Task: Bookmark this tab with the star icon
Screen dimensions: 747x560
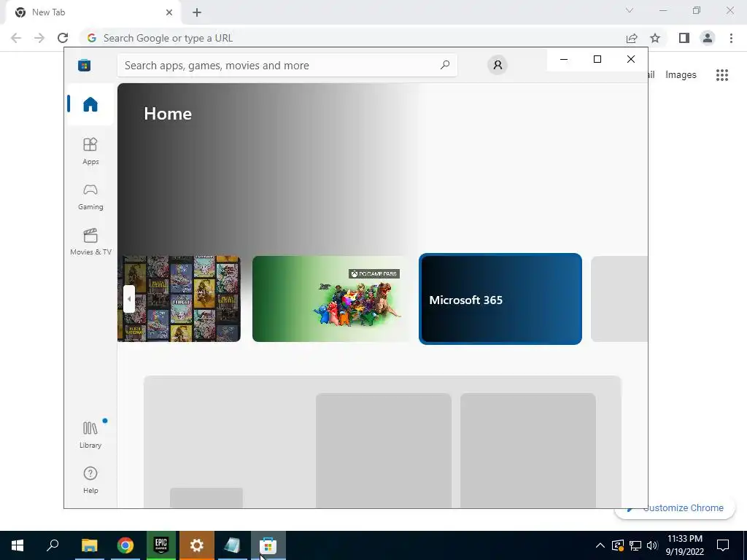Action: (x=655, y=38)
